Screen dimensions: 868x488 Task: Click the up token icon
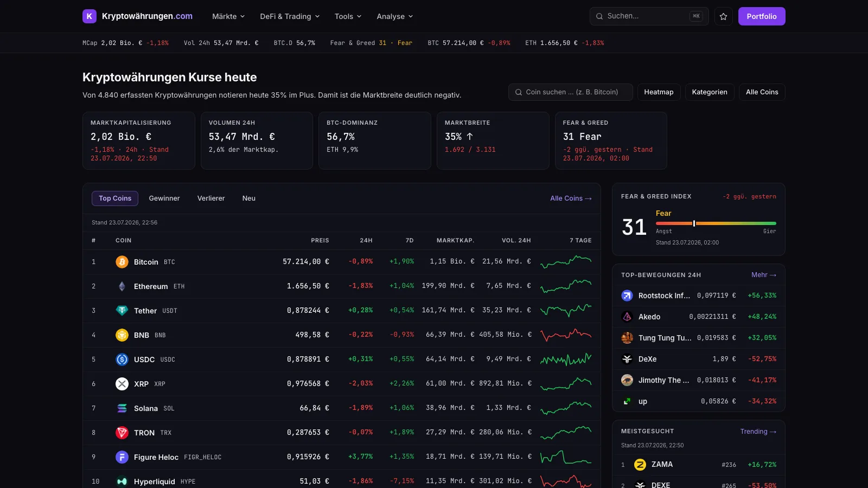click(627, 401)
